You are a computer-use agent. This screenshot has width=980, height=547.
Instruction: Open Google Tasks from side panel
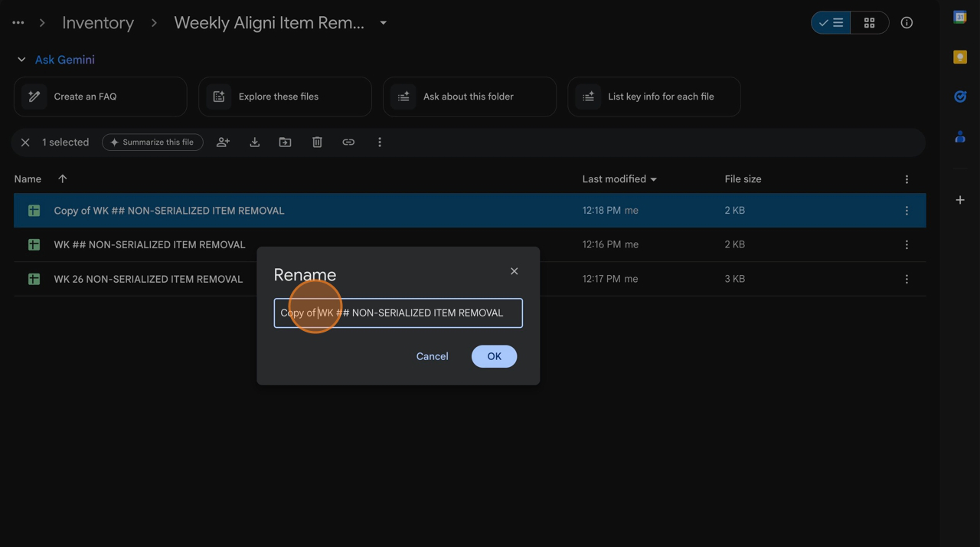(959, 97)
